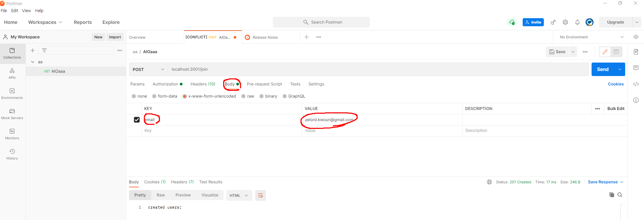Select the raw body type
644x220 pixels.
coord(243,96)
